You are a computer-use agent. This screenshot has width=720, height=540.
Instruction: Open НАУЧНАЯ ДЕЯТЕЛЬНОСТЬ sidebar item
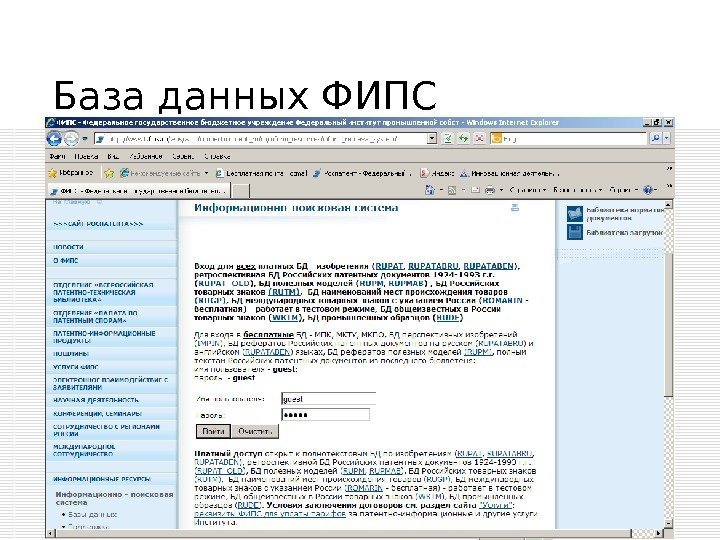[96, 400]
